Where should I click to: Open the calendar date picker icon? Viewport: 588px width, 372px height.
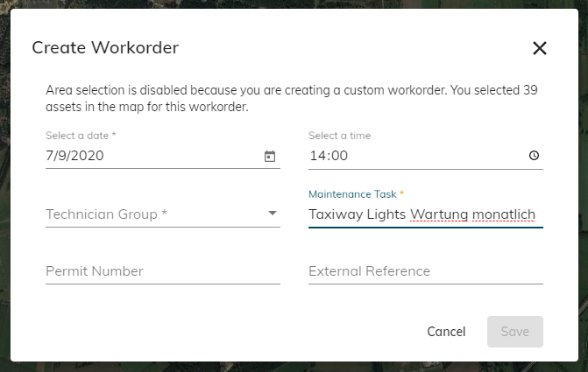[270, 156]
